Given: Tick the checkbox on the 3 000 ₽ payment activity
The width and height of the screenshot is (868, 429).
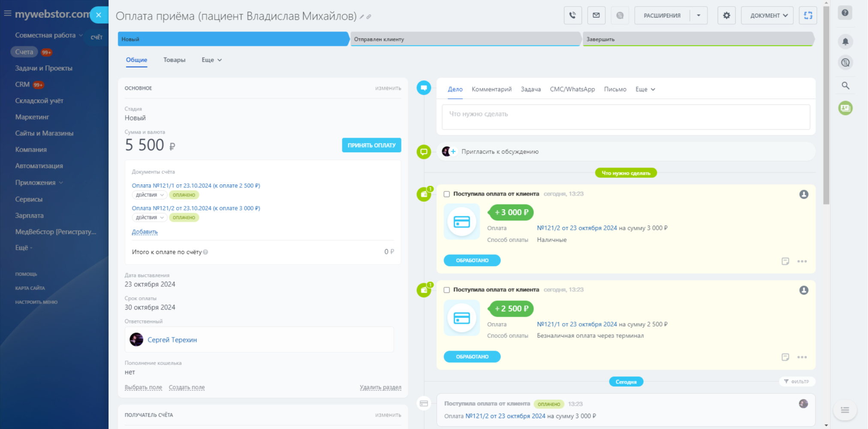Looking at the screenshot, I should coord(446,194).
